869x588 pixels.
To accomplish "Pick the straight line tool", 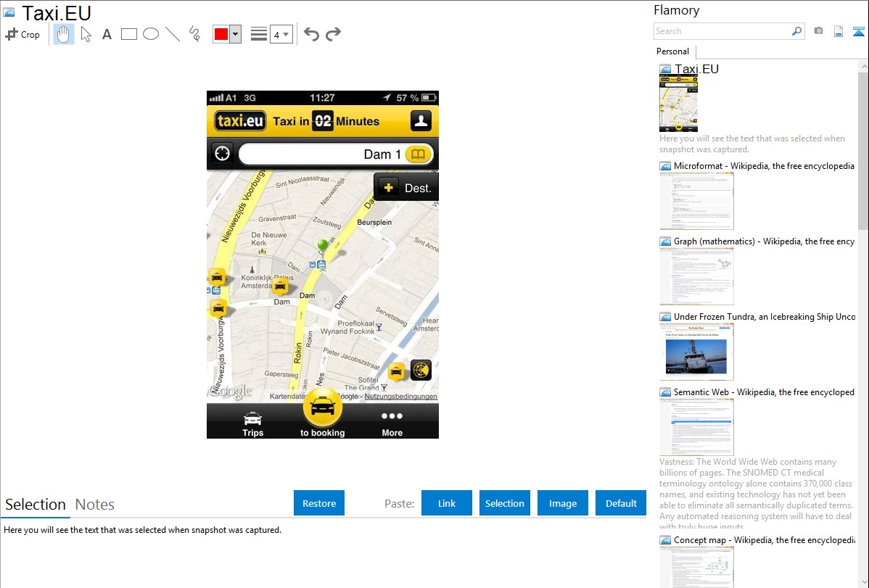I will [173, 34].
